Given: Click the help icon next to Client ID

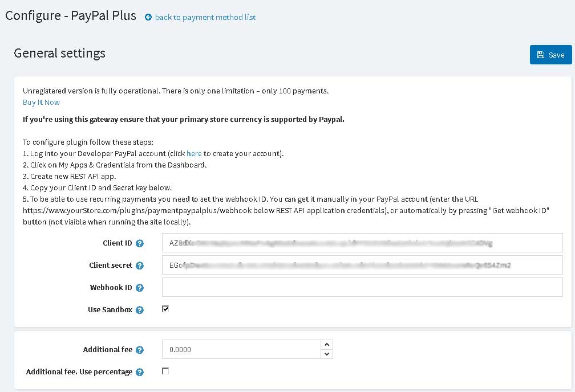Looking at the screenshot, I should [139, 243].
